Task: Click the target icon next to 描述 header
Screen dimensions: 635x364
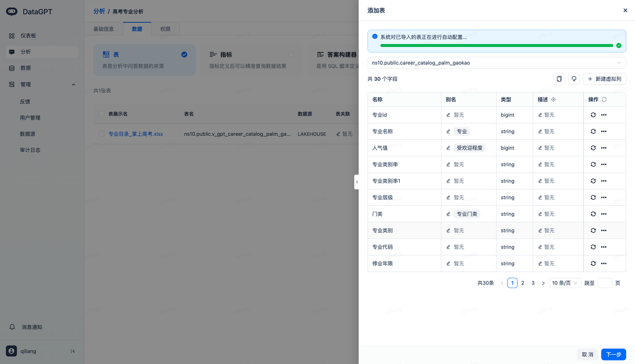Action: [554, 100]
